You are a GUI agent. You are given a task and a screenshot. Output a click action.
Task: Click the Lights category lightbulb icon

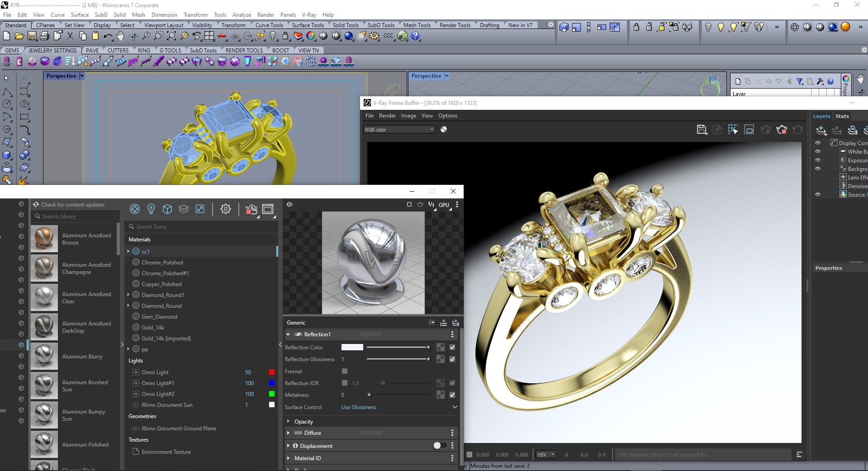click(x=151, y=209)
